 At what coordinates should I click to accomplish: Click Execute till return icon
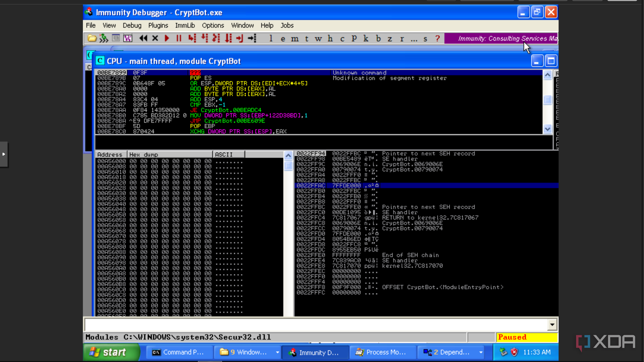coord(240,38)
